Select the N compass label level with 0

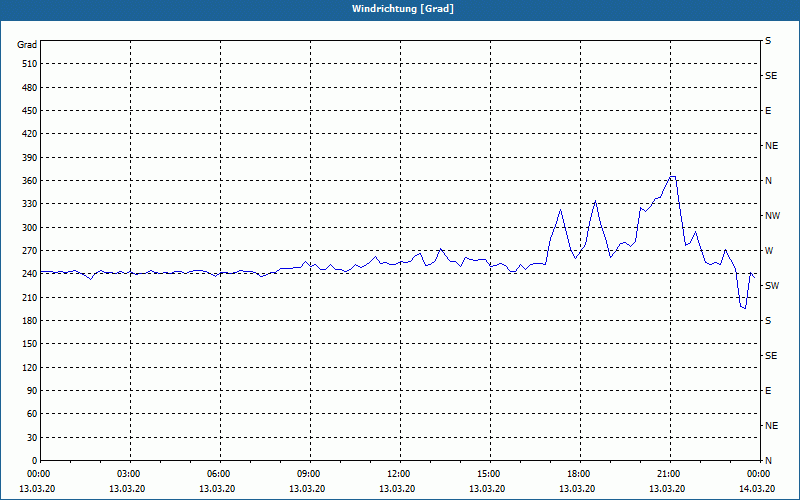click(x=768, y=461)
